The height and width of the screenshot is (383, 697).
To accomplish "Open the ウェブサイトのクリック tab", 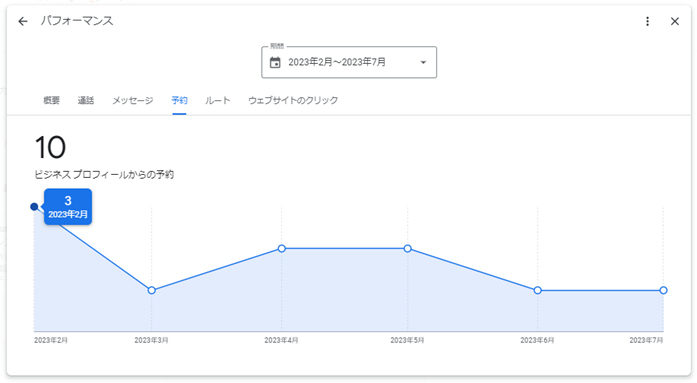I will pos(293,100).
